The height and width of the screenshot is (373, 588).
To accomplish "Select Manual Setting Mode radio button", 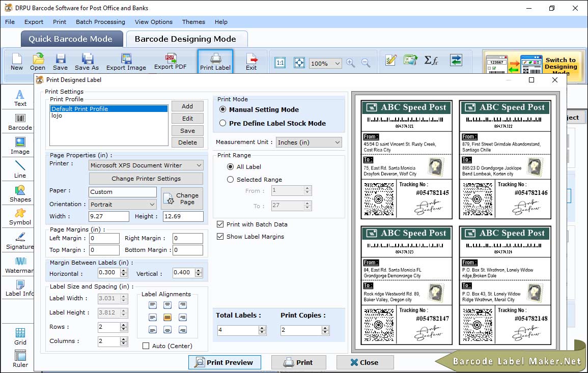I will (223, 109).
